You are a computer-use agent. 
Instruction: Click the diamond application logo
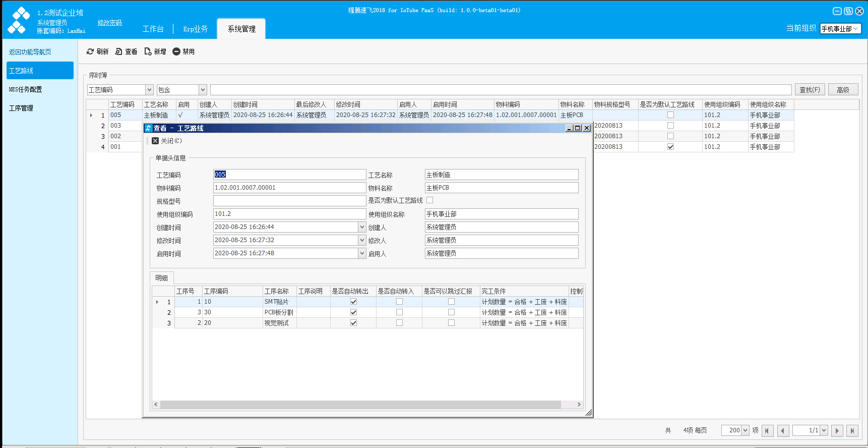19,20
